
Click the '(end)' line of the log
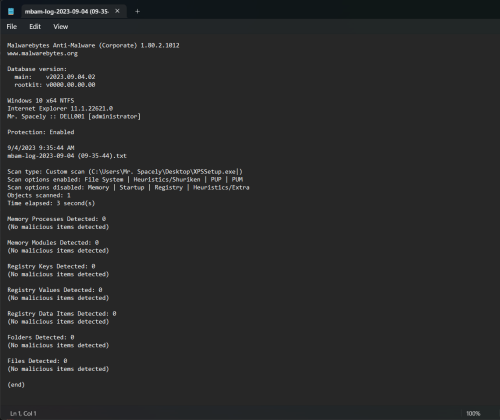16,385
